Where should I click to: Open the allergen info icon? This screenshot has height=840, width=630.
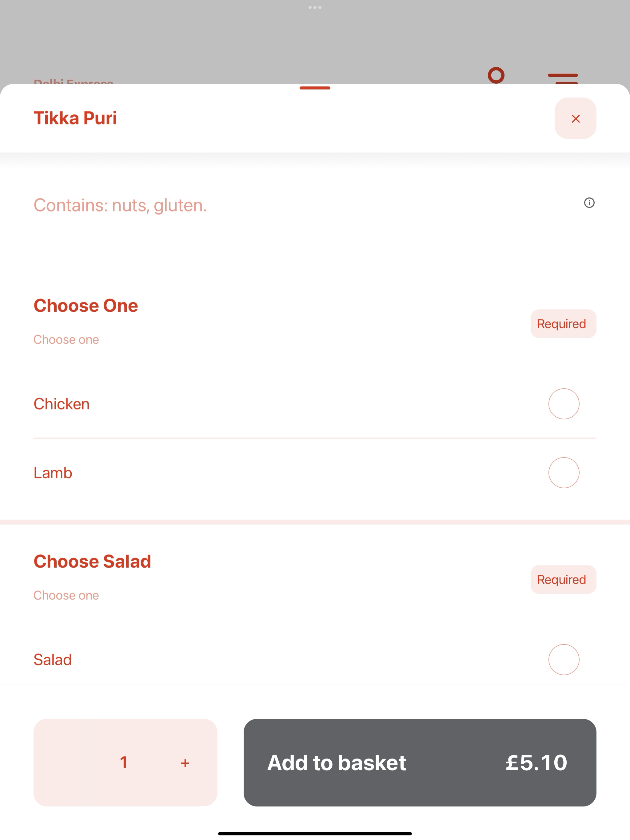[589, 203]
